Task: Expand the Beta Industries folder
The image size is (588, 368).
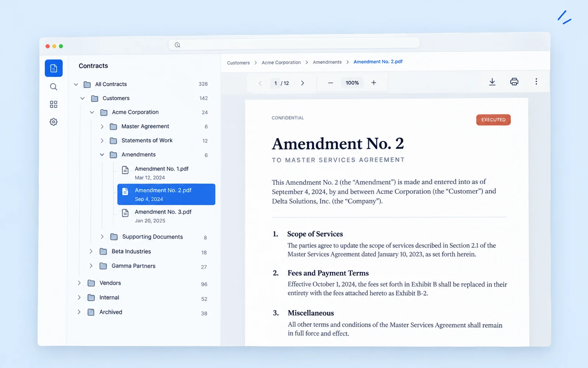Action: (x=91, y=251)
